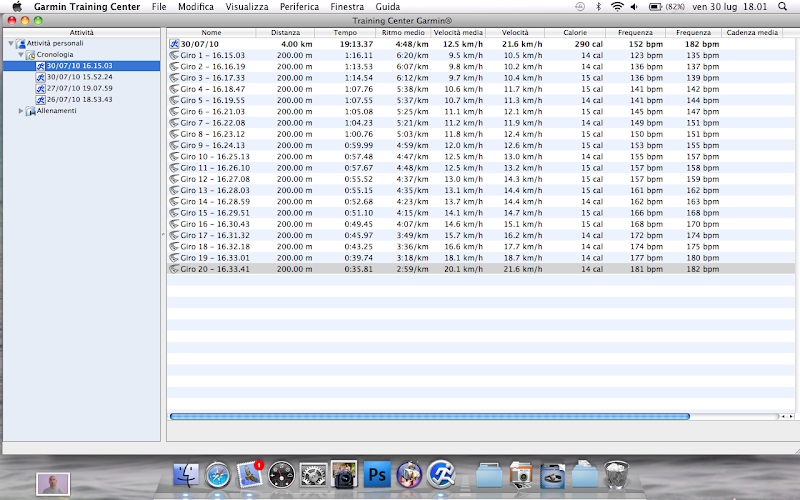
Task: Launch Photoshop from the Dock
Action: (x=377, y=474)
